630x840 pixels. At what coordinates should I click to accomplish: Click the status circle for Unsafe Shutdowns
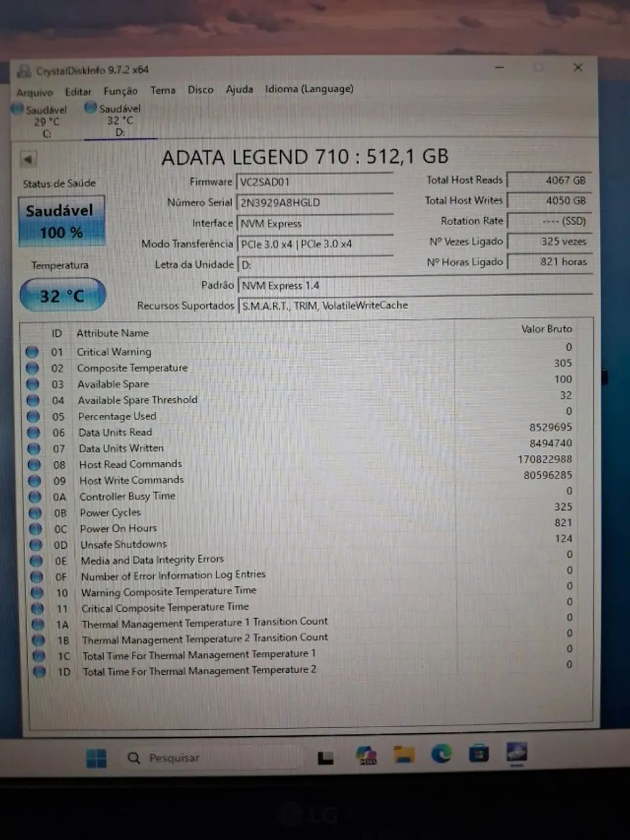tap(35, 545)
